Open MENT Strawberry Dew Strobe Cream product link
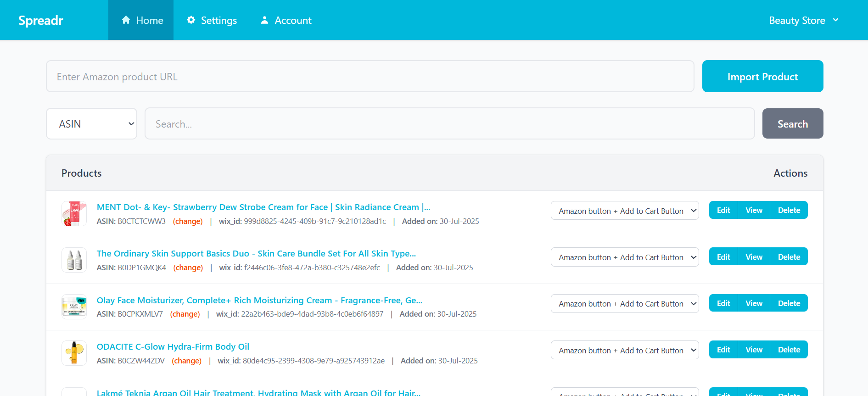Screen dimensions: 868x396 tap(263, 207)
